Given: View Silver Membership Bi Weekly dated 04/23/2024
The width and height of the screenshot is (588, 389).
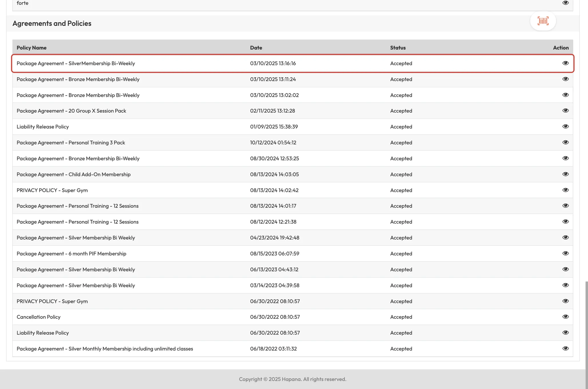Looking at the screenshot, I should 565,237.
